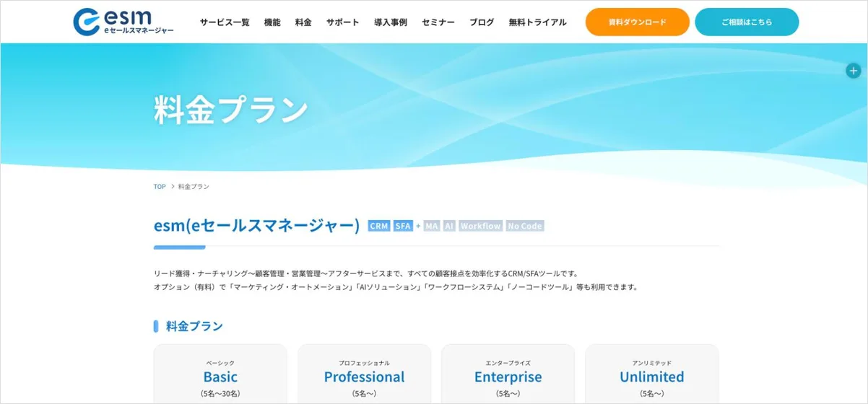The image size is (868, 404).
Task: Click the round plus icon at right edge
Action: point(854,71)
